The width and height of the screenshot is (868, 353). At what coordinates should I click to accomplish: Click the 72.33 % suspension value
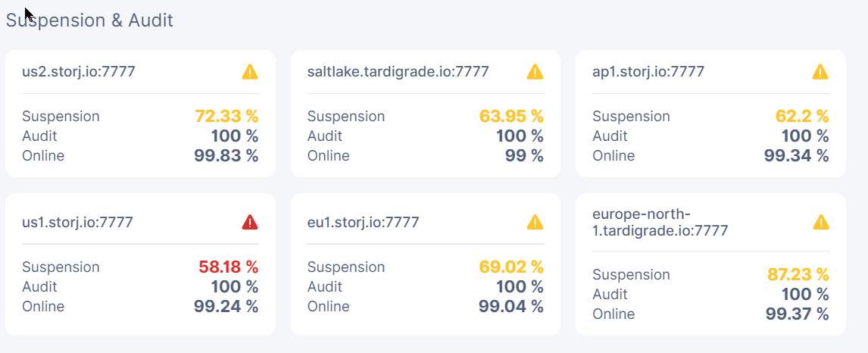(x=227, y=117)
